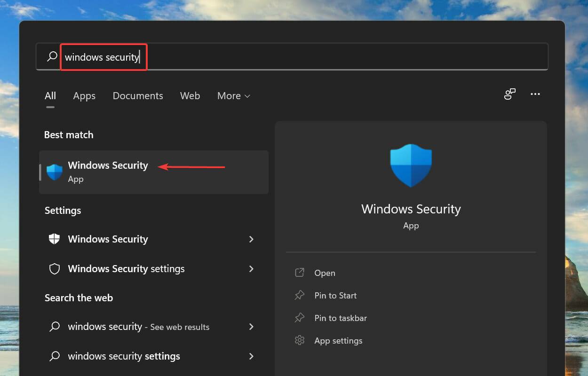Pin Windows Security to Start
The width and height of the screenshot is (588, 376).
coord(335,295)
